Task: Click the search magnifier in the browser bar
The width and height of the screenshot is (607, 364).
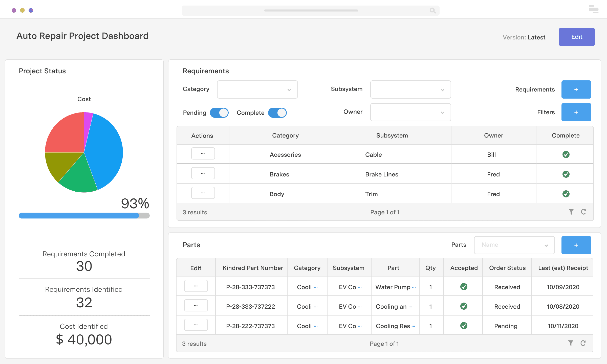Action: click(432, 10)
